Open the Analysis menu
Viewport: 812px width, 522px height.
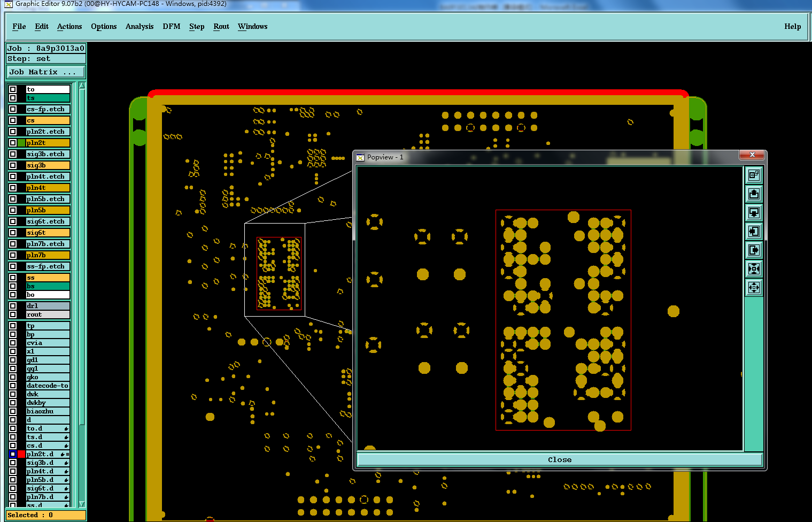click(140, 26)
